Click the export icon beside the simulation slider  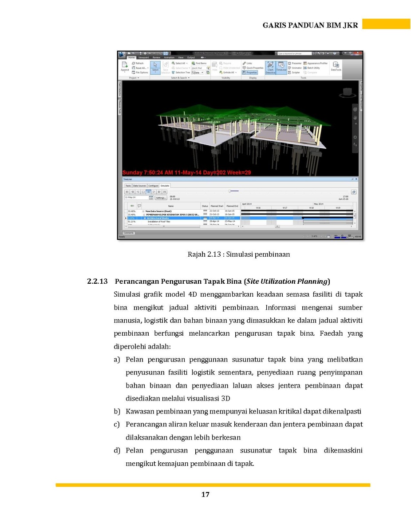[x=354, y=192]
